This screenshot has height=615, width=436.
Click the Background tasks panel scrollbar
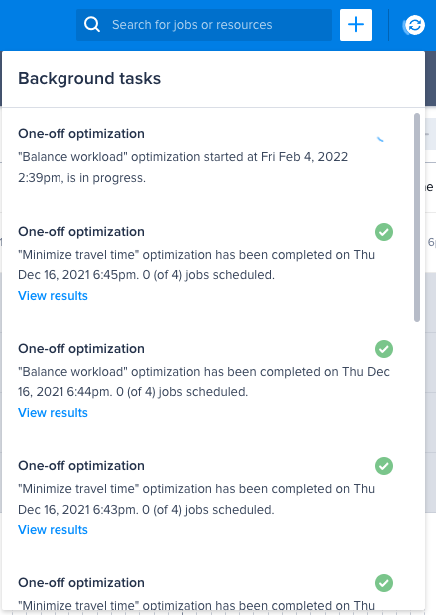click(x=417, y=218)
